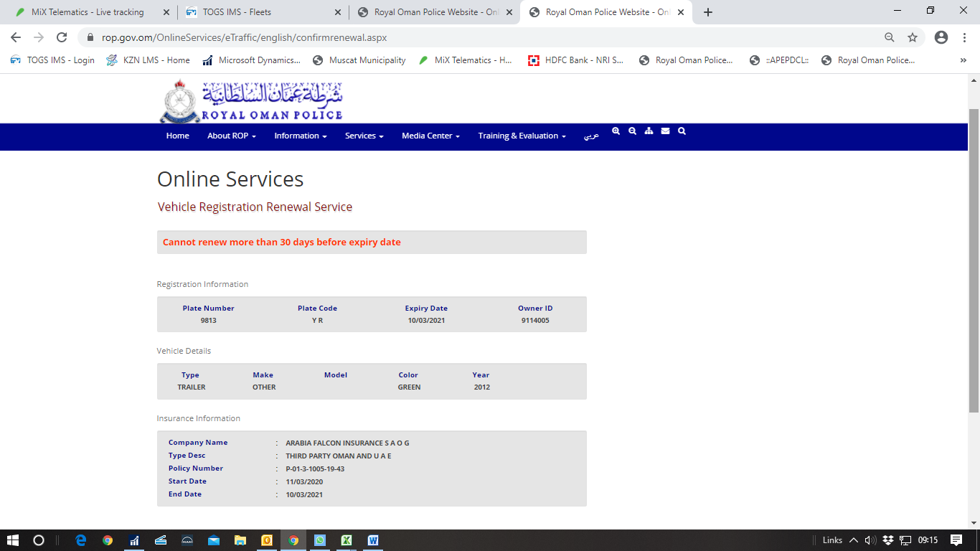Show hidden bookmarks with the overflow chevron
Image resolution: width=980 pixels, height=551 pixels.
(963, 60)
